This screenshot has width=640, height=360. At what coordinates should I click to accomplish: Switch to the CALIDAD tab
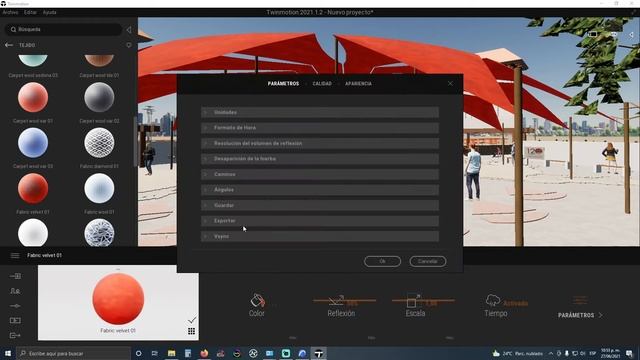pyautogui.click(x=322, y=83)
